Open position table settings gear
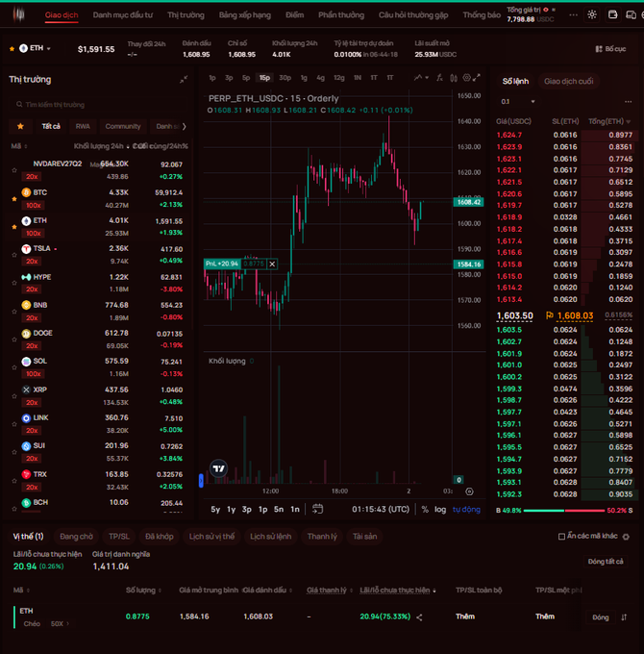 click(x=626, y=537)
